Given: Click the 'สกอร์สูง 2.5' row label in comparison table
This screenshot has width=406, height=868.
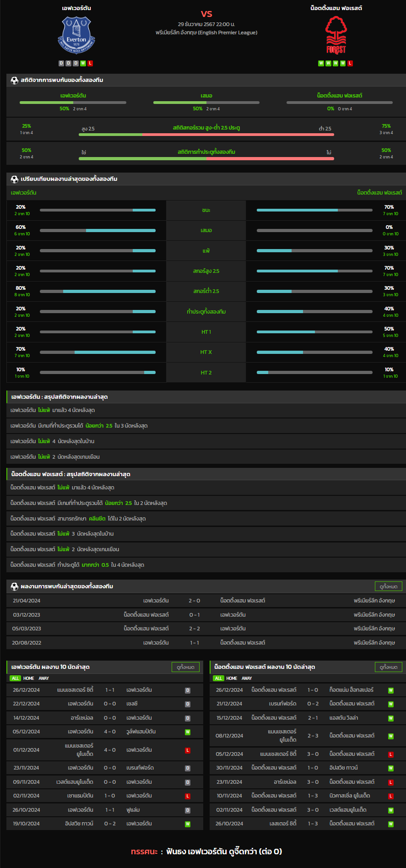Looking at the screenshot, I should click(206, 271).
